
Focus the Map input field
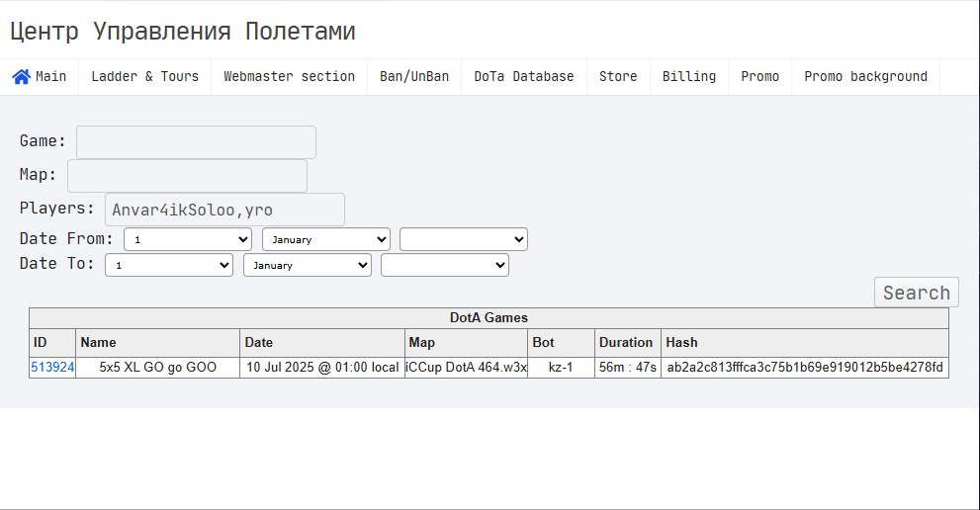pyautogui.click(x=188, y=176)
